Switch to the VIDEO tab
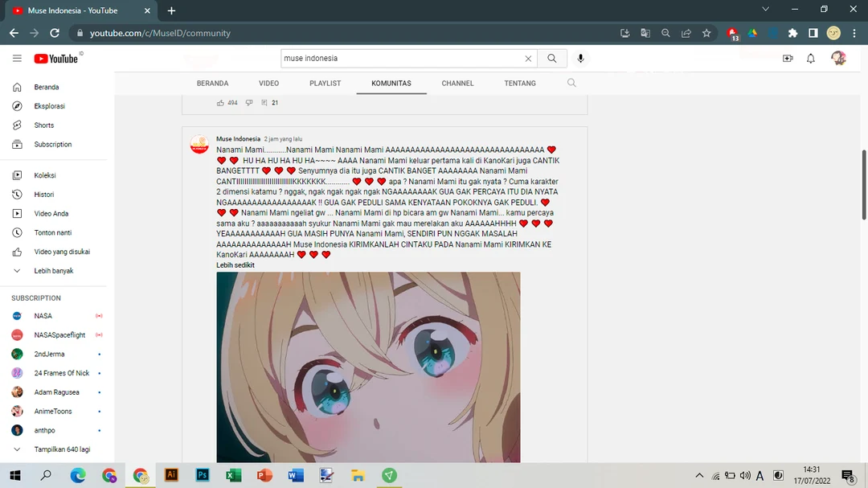The width and height of the screenshot is (868, 488). click(268, 84)
